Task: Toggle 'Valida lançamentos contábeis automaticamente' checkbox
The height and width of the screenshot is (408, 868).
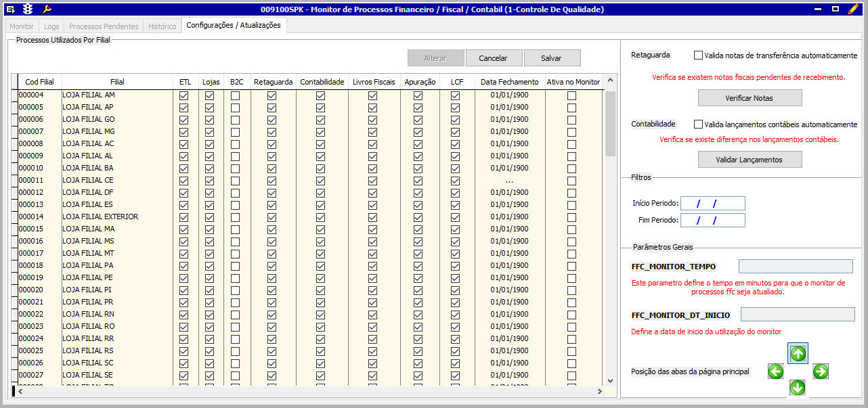Action: [699, 124]
